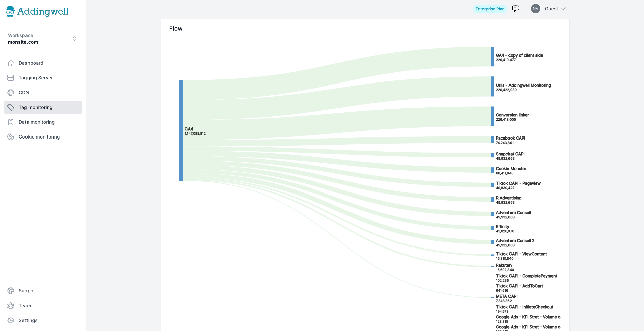Click the META CAPI label
644x331 pixels.
pyautogui.click(x=507, y=296)
